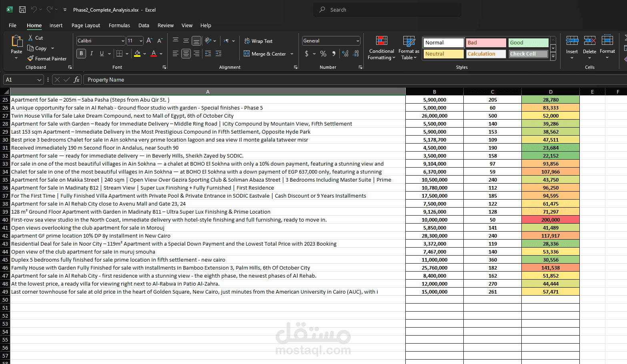The image size is (627, 364).
Task: Apply the red Font Color
Action: click(x=154, y=54)
